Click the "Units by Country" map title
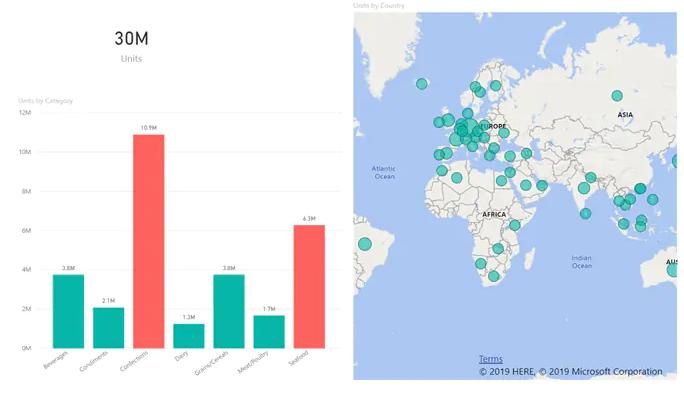This screenshot has width=684, height=395. click(379, 5)
